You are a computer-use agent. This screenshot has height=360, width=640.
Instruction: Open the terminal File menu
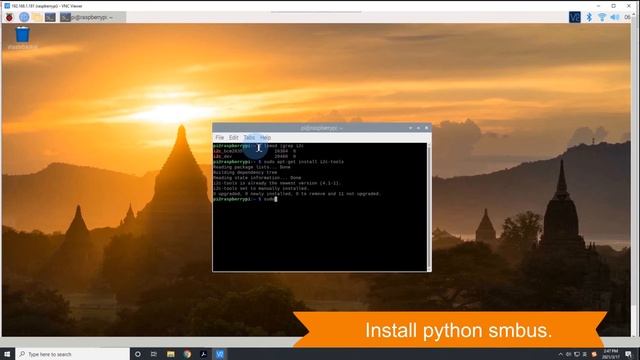tap(220, 138)
